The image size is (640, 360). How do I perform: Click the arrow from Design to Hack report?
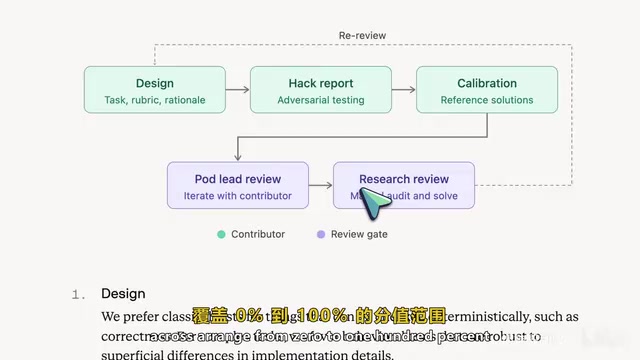coord(238,89)
